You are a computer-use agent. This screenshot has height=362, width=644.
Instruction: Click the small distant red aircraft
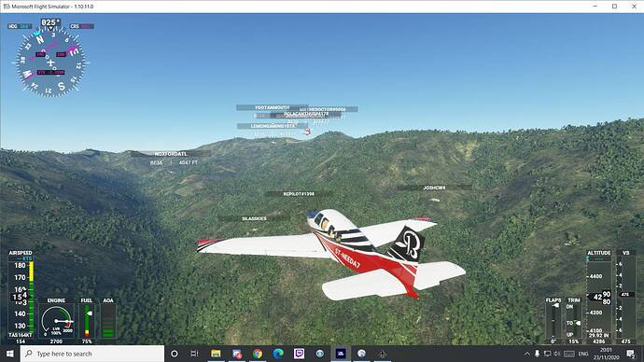pos(308,132)
